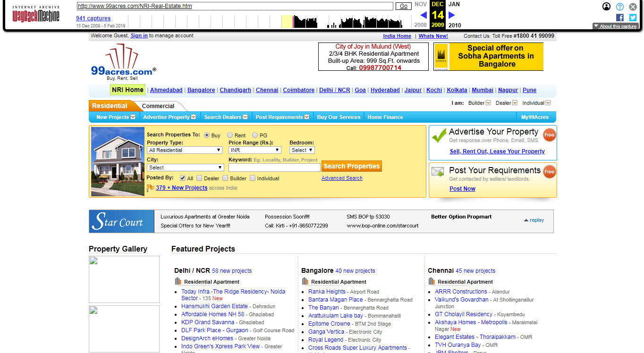Open the New Projects menu
The height and width of the screenshot is (353, 644).
pos(115,117)
